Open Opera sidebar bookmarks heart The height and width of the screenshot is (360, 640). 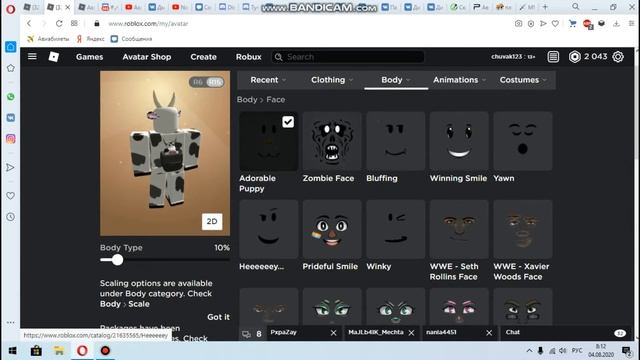pos(11,196)
